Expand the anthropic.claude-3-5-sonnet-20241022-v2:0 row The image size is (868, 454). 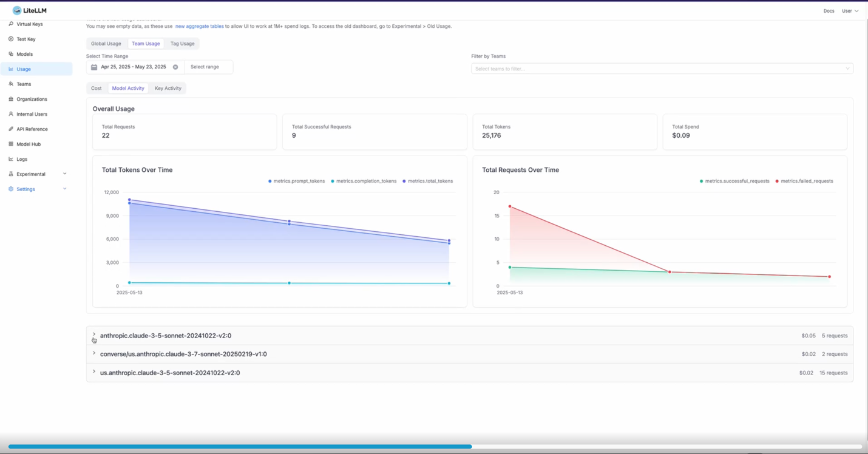tap(94, 335)
